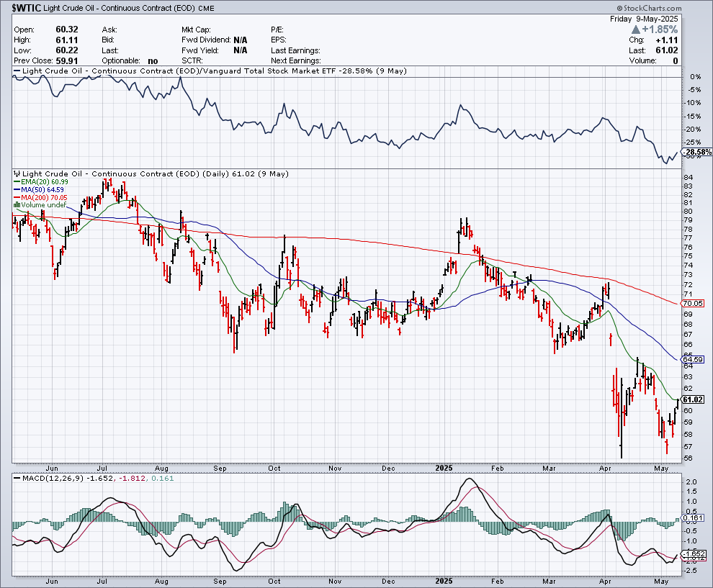
Task: Click the '84' price level on the axis
Action: 688,177
